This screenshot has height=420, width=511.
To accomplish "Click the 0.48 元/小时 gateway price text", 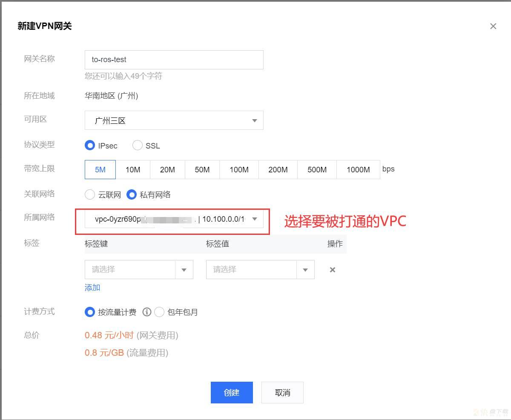I will (x=109, y=335).
